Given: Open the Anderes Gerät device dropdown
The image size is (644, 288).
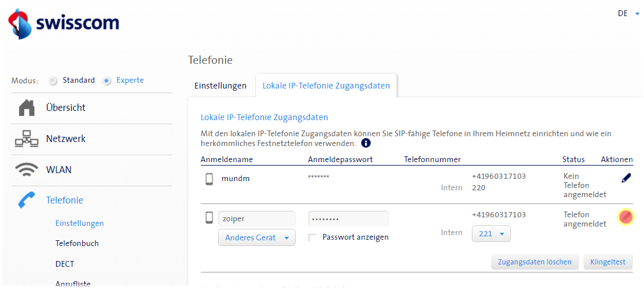Looking at the screenshot, I should pyautogui.click(x=257, y=237).
